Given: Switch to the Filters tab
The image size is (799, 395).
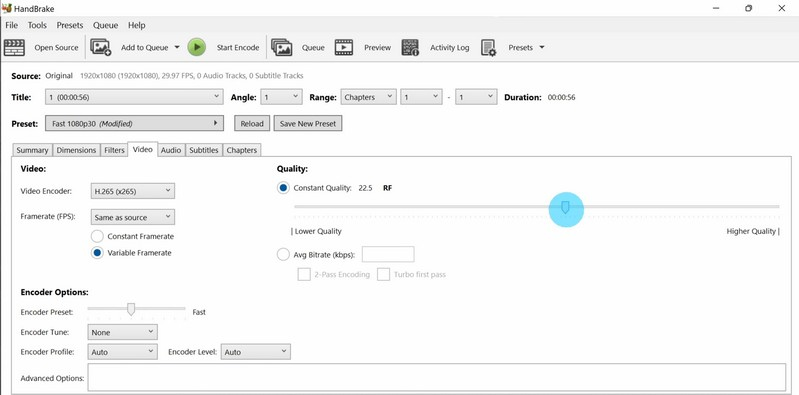Looking at the screenshot, I should [114, 150].
